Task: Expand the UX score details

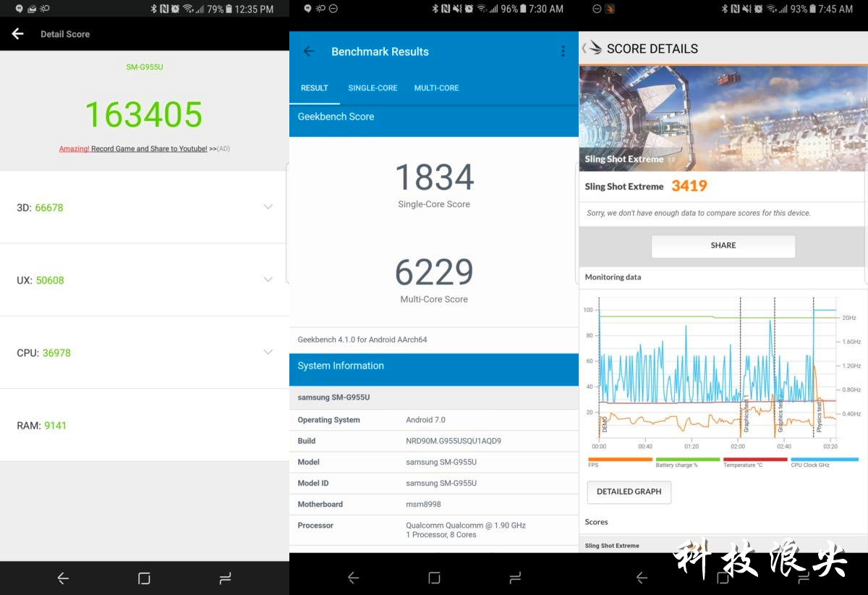Action: click(x=268, y=279)
